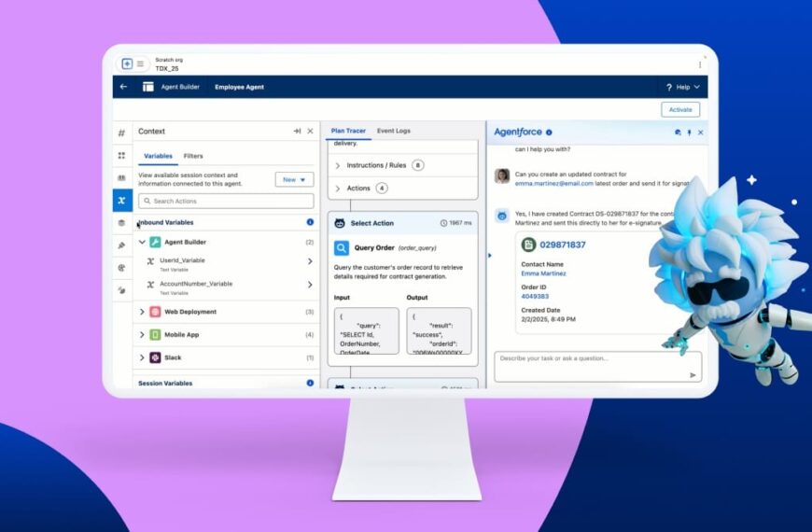Click the Slack logo icon
The image size is (812, 532).
(x=155, y=357)
